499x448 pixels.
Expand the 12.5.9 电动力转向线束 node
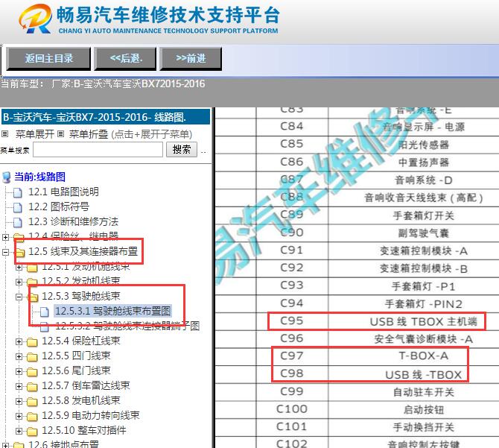19,417
